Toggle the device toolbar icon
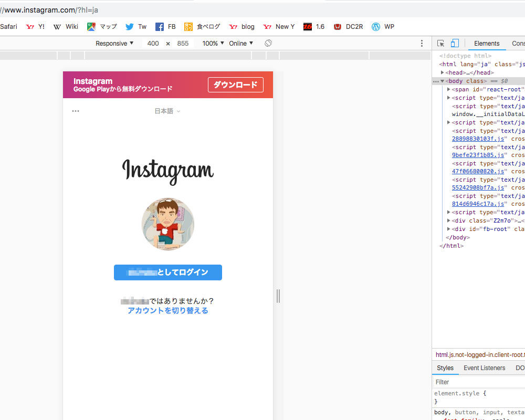This screenshot has height=420, width=525. 455,43
